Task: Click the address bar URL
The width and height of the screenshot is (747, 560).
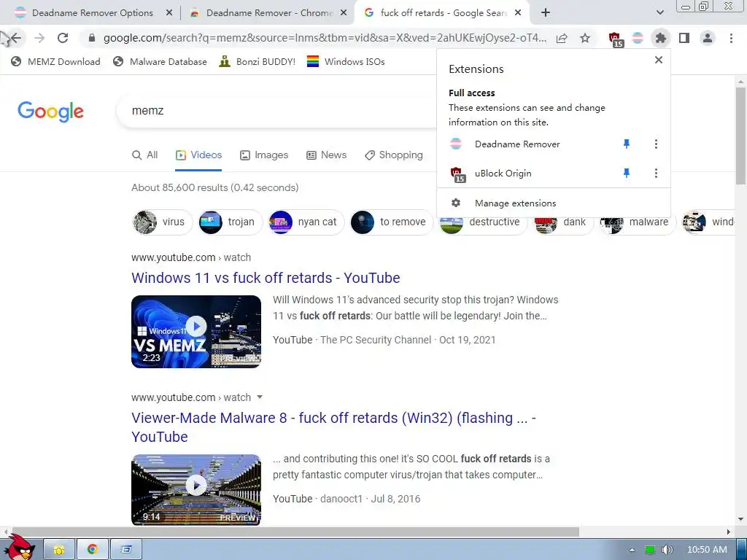Action: pyautogui.click(x=324, y=38)
